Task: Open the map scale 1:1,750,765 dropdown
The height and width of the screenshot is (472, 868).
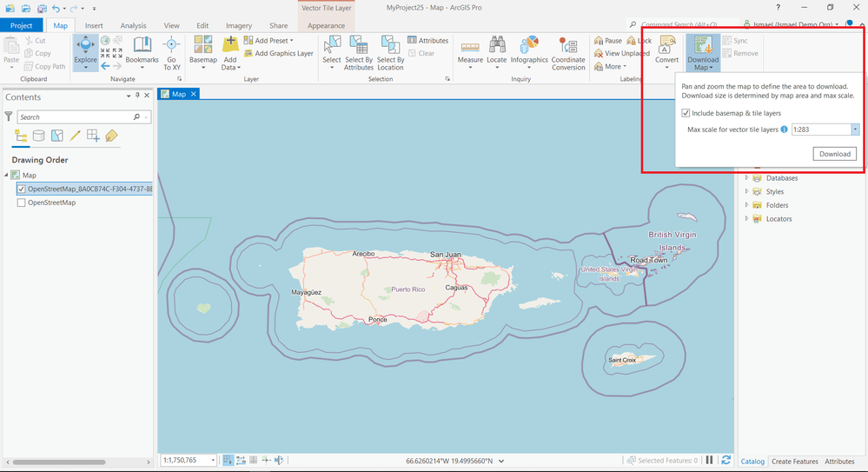Action: (x=213, y=461)
